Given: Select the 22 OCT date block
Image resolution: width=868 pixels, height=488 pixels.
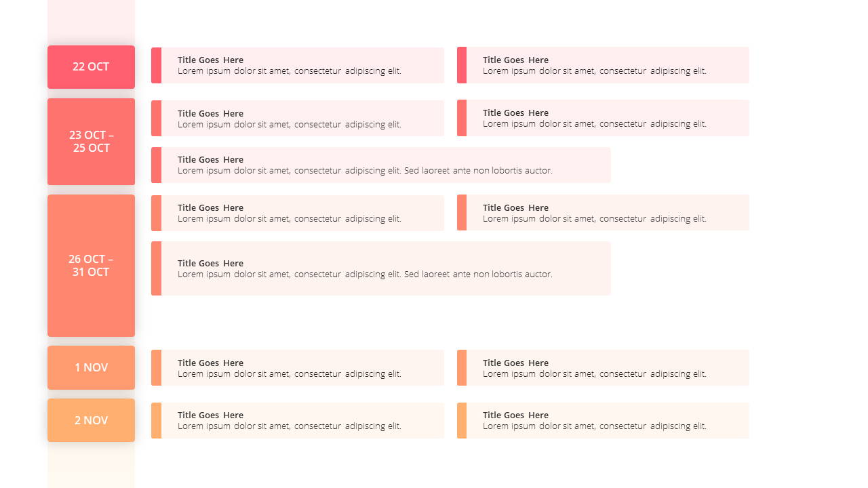Looking at the screenshot, I should click(x=91, y=67).
